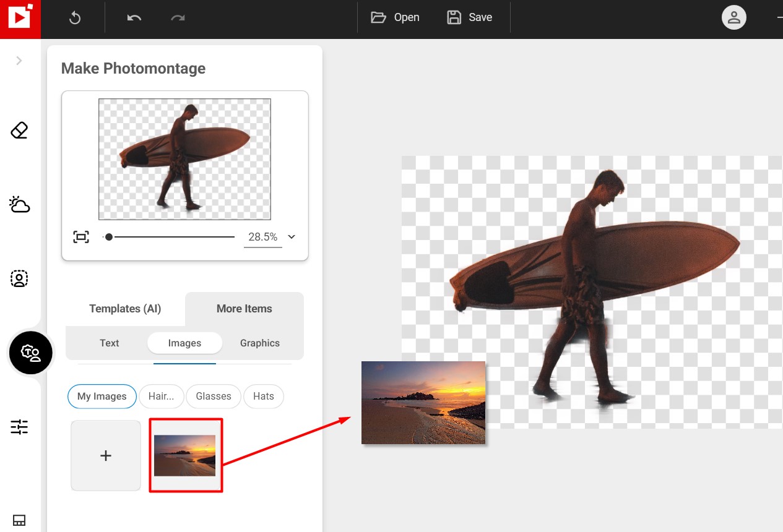The image size is (783, 532).
Task: Select the Glasses filter pill
Action: tap(213, 397)
